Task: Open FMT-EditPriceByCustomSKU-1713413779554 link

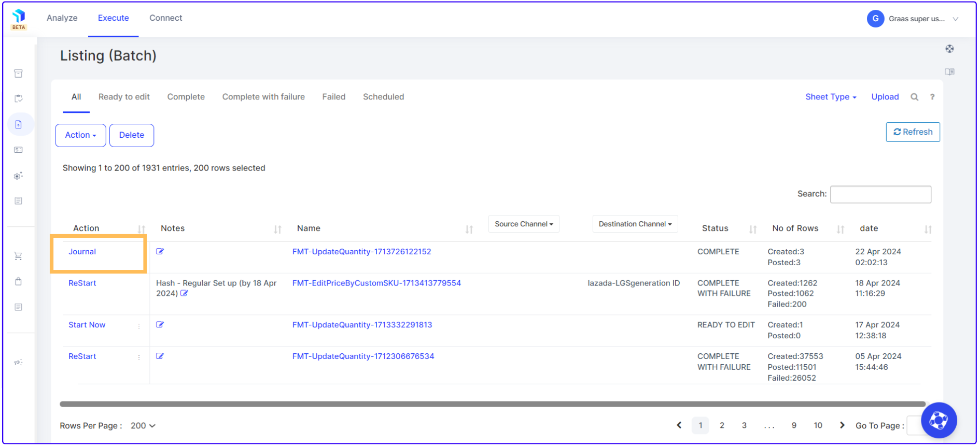Action: [x=376, y=283]
